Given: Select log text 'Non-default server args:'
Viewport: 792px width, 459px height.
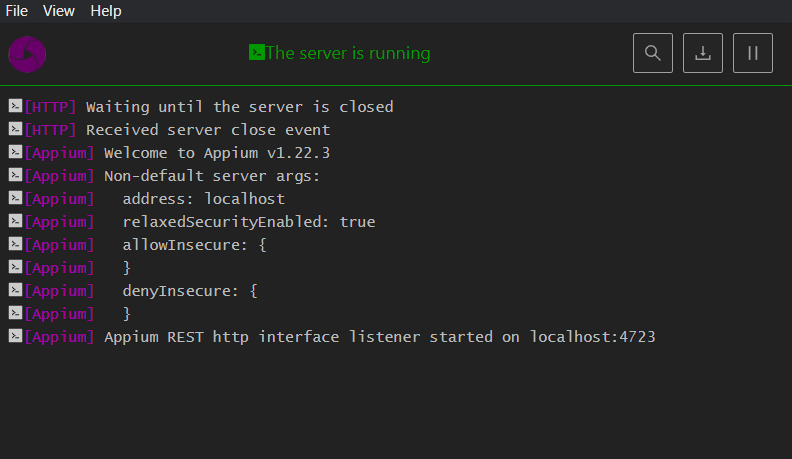Looking at the screenshot, I should point(212,176).
